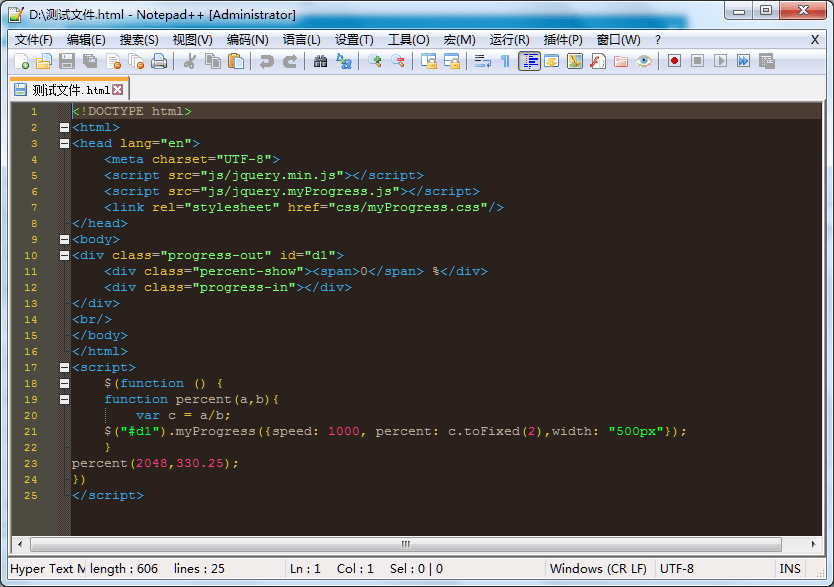Collapse the head fold at line 3
Viewport: 834px width, 587px height.
pos(64,144)
